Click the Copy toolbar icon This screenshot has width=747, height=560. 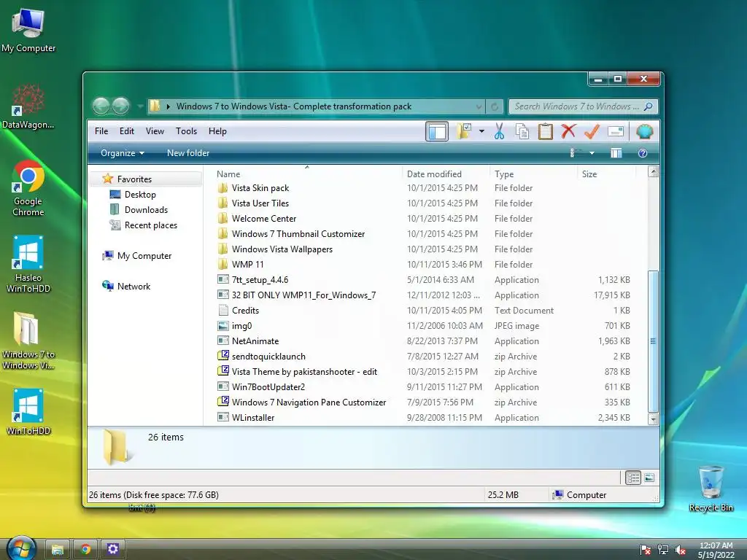pyautogui.click(x=522, y=131)
